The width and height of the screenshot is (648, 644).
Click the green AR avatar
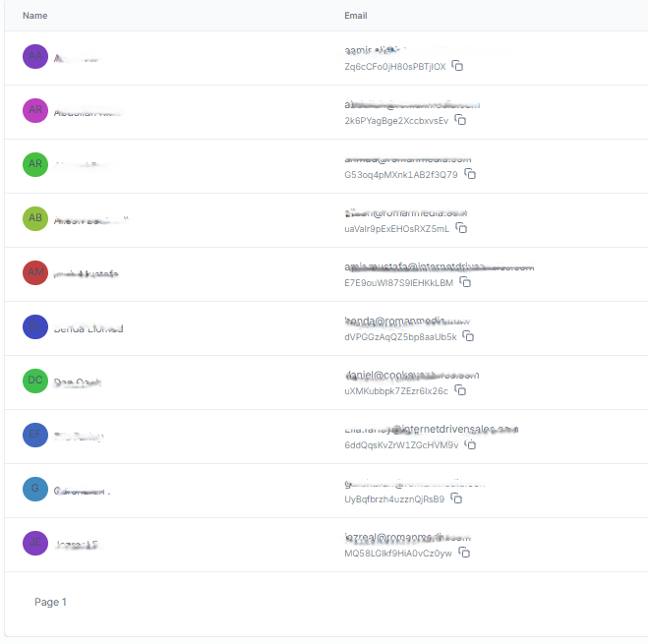35,164
